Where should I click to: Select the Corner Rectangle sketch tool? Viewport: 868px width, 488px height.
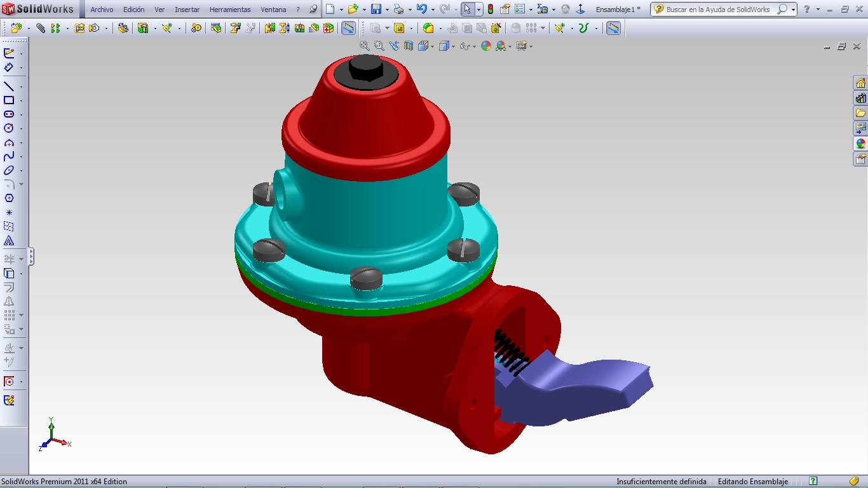coord(9,100)
